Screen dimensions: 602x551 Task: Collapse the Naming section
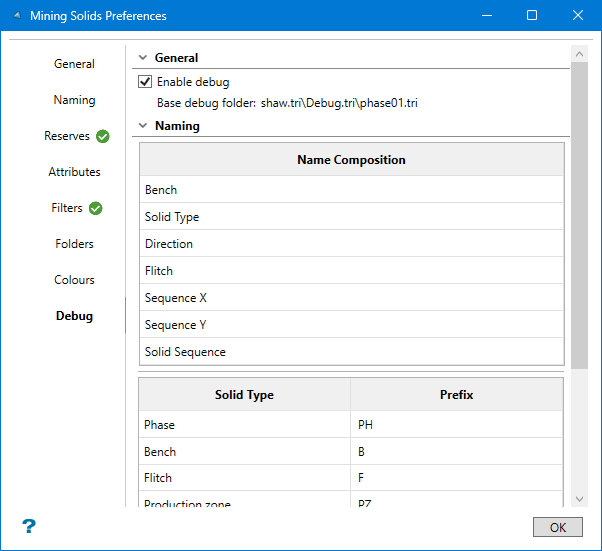143,126
